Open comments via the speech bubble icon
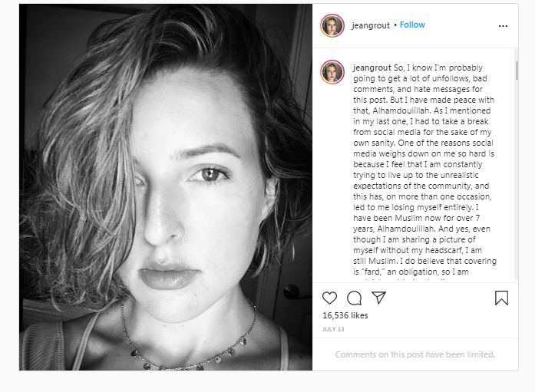The width and height of the screenshot is (535, 392). tap(354, 298)
